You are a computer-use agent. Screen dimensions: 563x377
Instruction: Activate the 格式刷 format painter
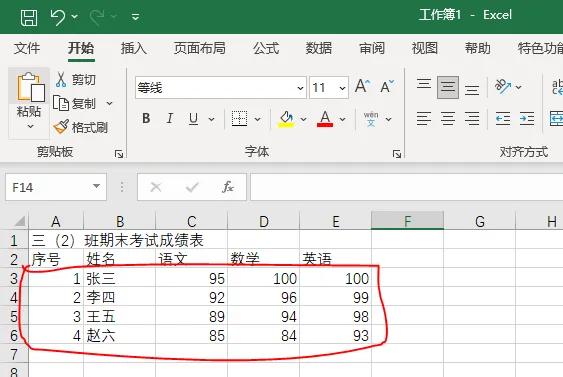tap(80, 127)
